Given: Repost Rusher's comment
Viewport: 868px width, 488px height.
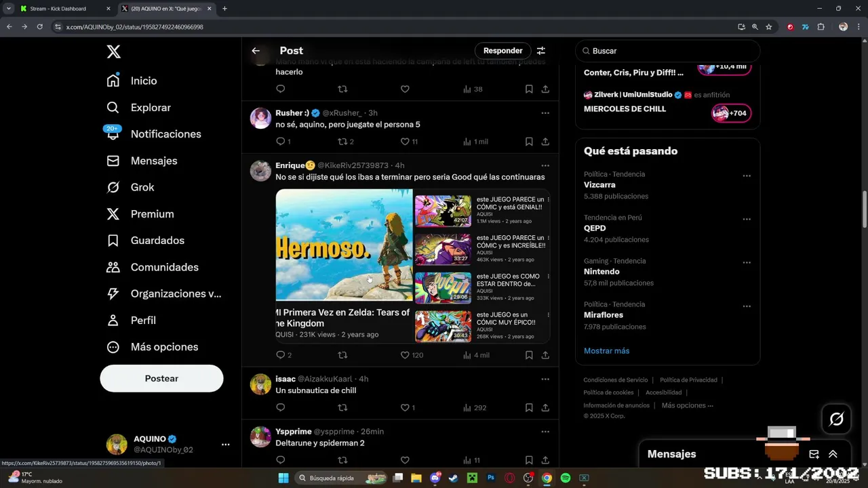Looking at the screenshot, I should click(x=342, y=142).
